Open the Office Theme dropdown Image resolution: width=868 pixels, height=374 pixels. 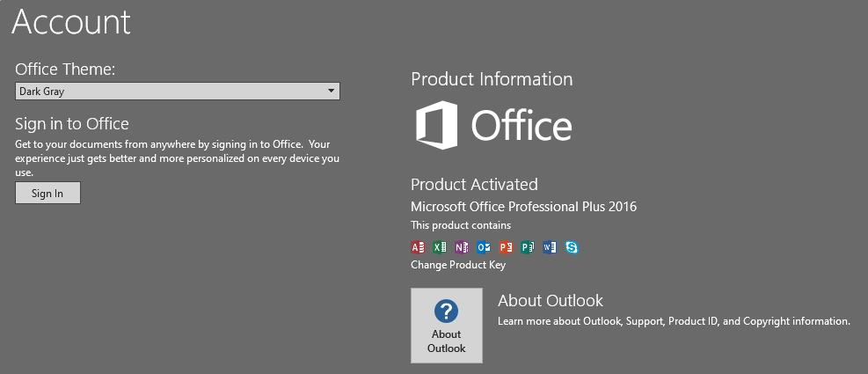(x=177, y=91)
